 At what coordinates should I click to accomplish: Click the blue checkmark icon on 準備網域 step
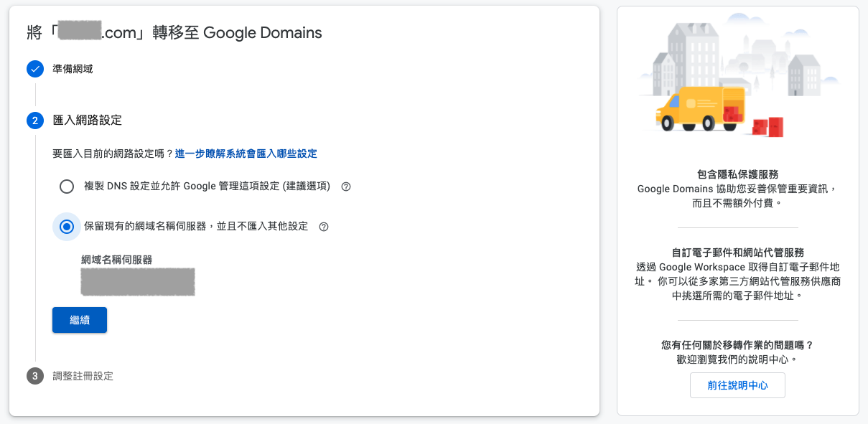click(x=34, y=70)
